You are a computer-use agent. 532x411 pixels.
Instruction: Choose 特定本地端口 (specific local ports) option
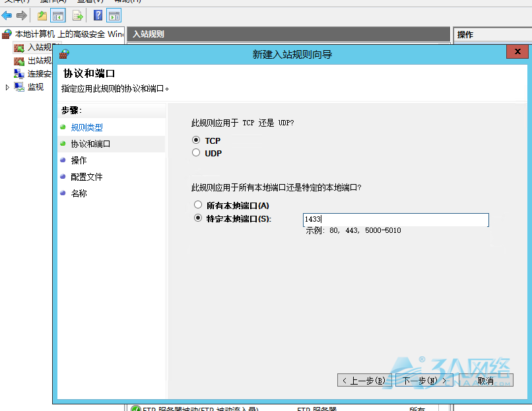pos(197,218)
